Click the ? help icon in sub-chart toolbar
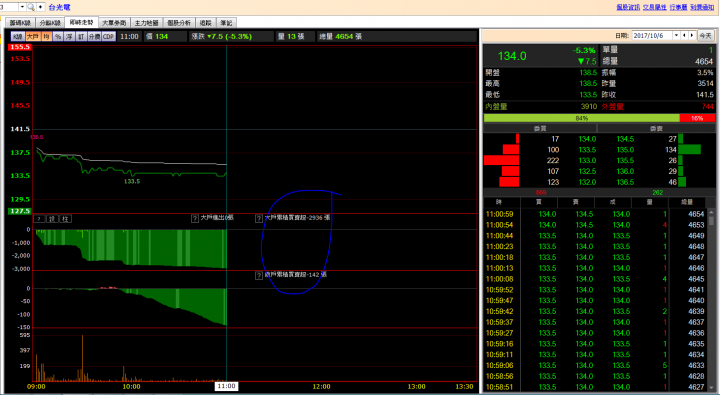 pyautogui.click(x=39, y=219)
